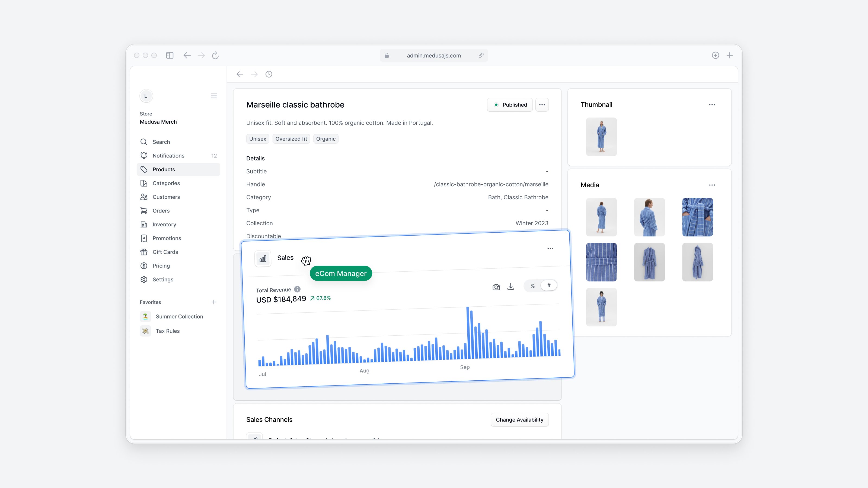Click the Sales Channels heading
Screen dimensions: 868x488
tap(269, 420)
